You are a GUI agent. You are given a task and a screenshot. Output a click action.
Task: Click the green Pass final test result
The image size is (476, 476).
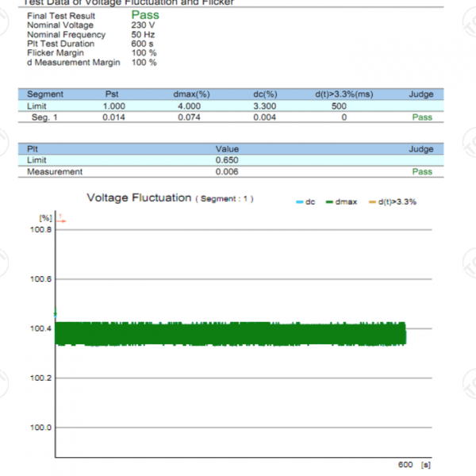pyautogui.click(x=145, y=15)
